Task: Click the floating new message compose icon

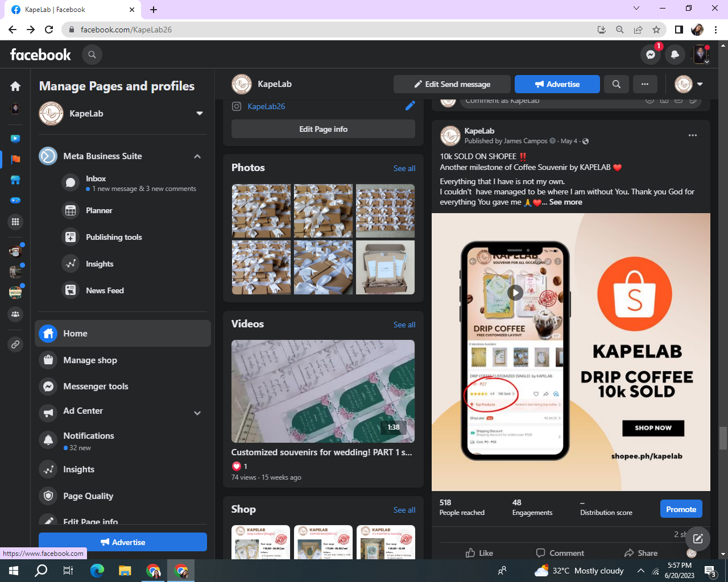Action: [698, 539]
